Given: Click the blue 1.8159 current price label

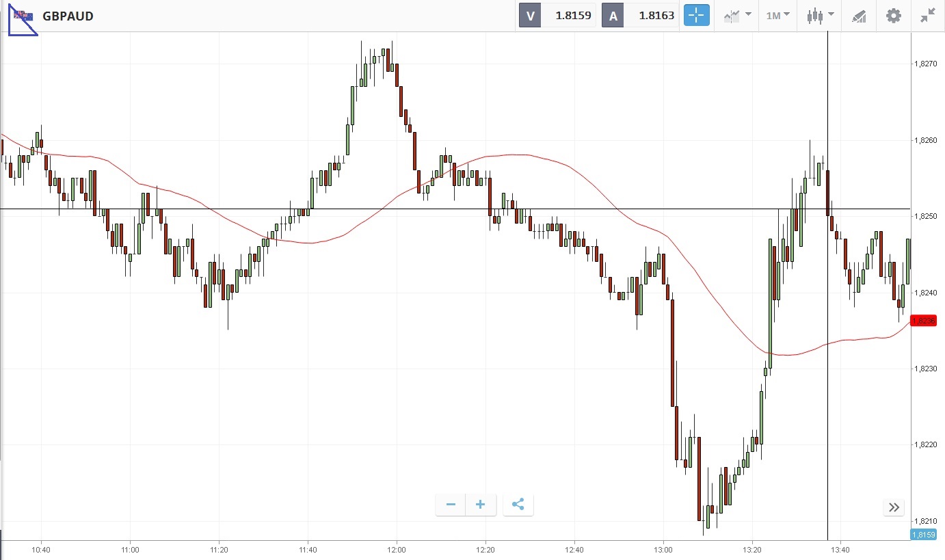Looking at the screenshot, I should (923, 535).
